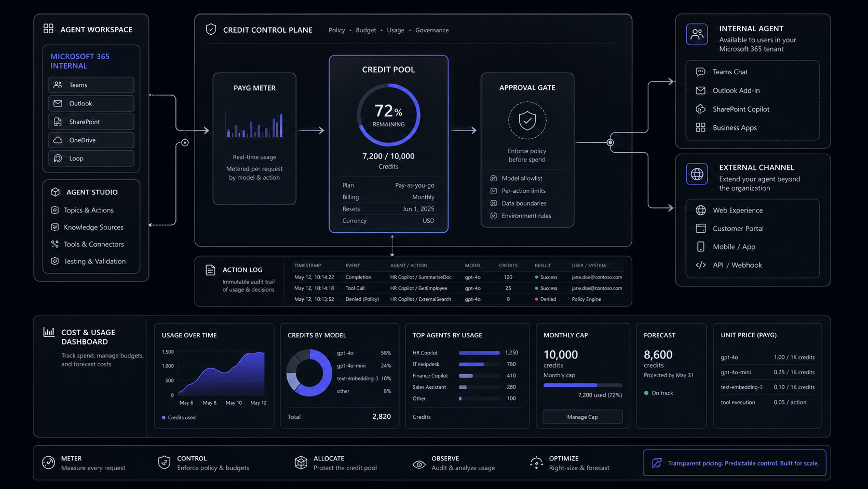
Task: Click the Agent Studio cube icon
Action: (55, 192)
